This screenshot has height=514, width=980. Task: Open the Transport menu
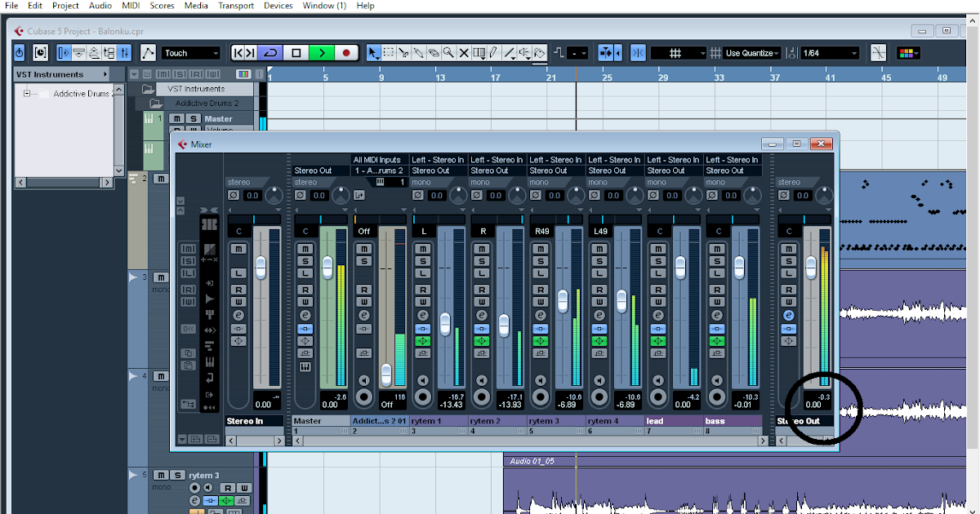[x=236, y=5]
